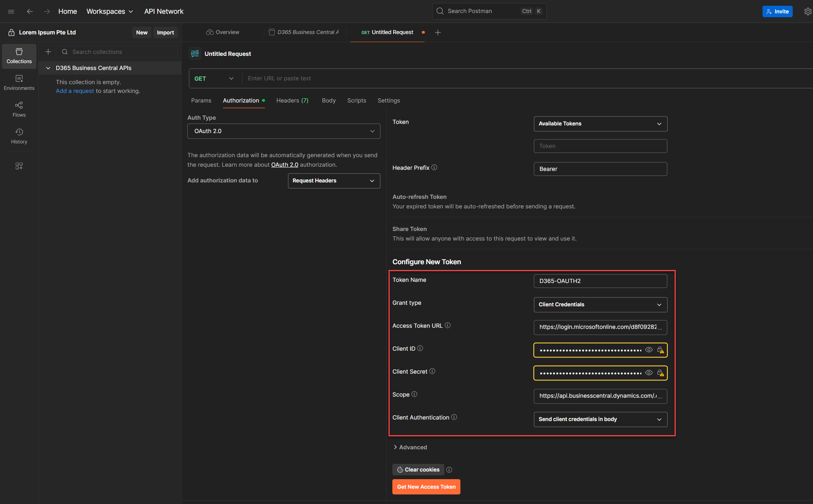This screenshot has height=504, width=813.
Task: Open the Auth Type OAuth 2.0 dropdown
Action: coord(284,131)
